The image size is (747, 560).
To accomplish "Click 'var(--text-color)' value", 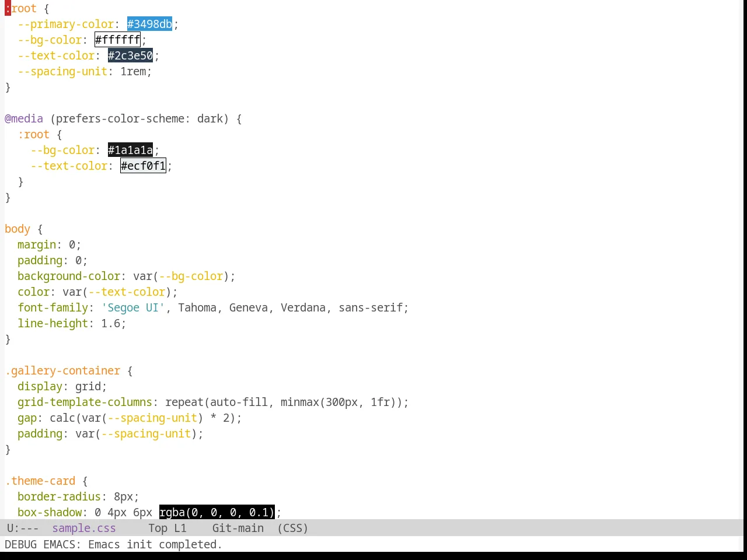I will pos(117,292).
